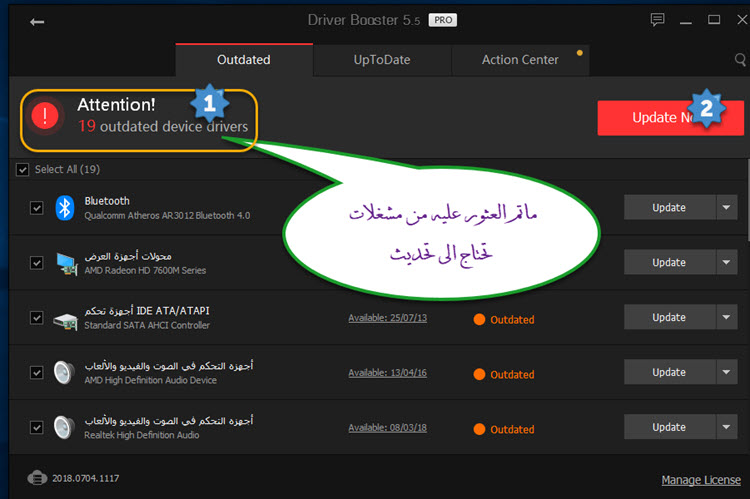Go back using the arrow icon
Image resolution: width=750 pixels, height=499 pixels.
coord(37,22)
